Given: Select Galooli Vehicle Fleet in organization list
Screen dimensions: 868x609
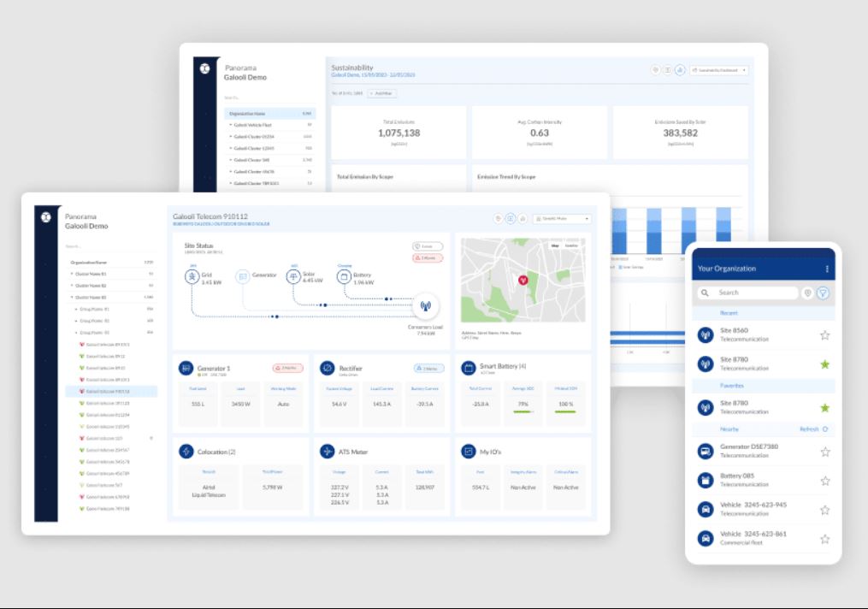Looking at the screenshot, I should point(270,125).
